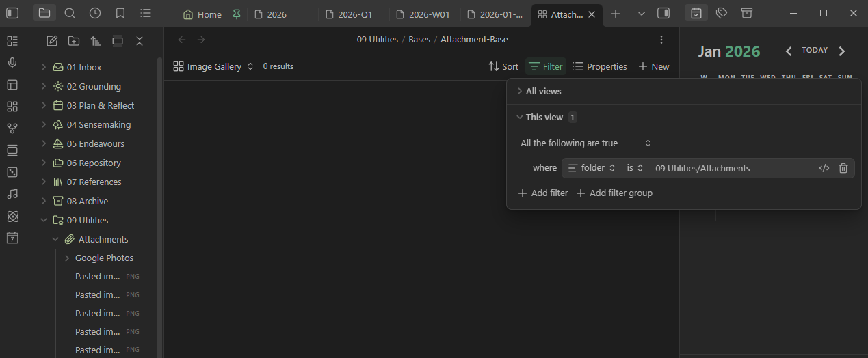This screenshot has width=868, height=358.
Task: Open the graph view icon
Action: coord(12,128)
